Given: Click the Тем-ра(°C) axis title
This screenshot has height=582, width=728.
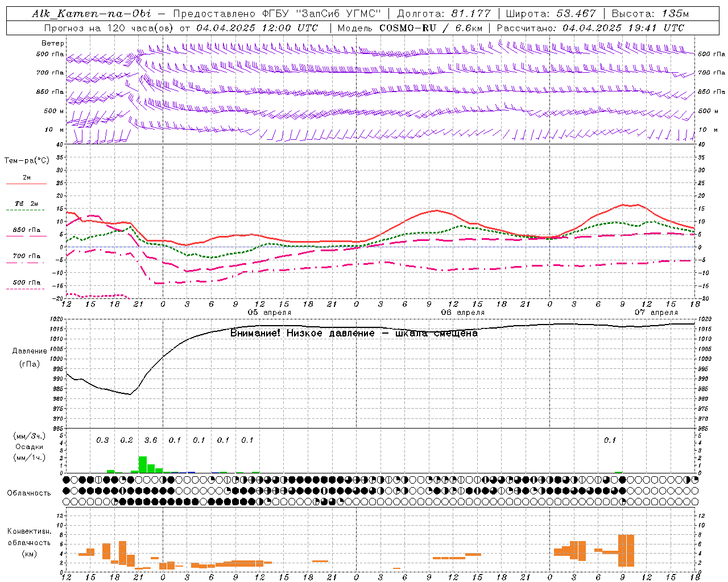Looking at the screenshot, I should (x=27, y=161).
